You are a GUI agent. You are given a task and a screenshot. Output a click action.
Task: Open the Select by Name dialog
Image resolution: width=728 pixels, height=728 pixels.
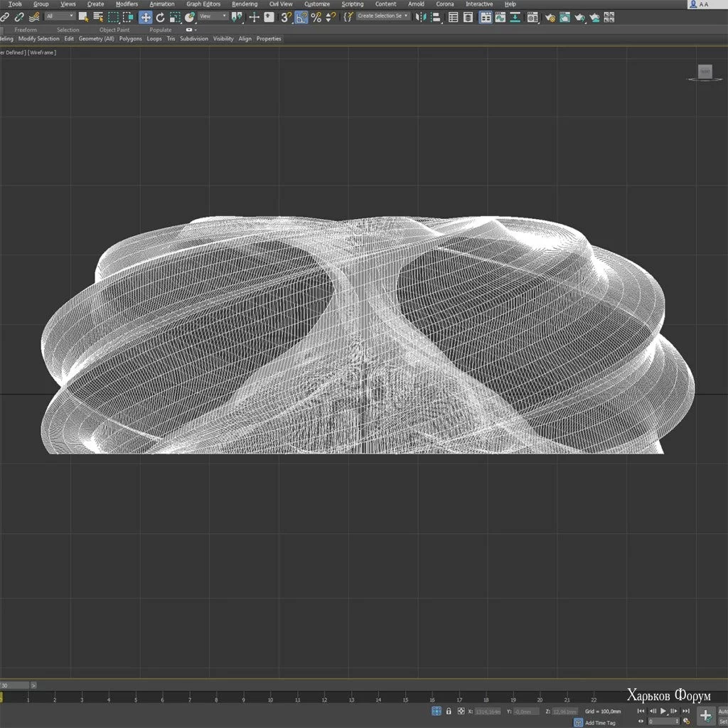97,17
